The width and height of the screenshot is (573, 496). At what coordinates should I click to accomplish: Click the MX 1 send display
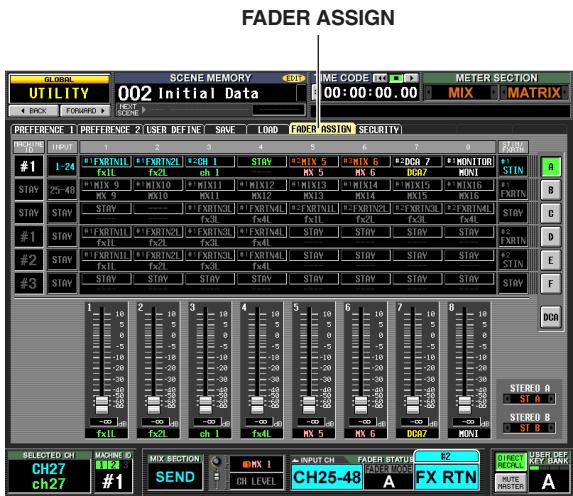click(256, 464)
